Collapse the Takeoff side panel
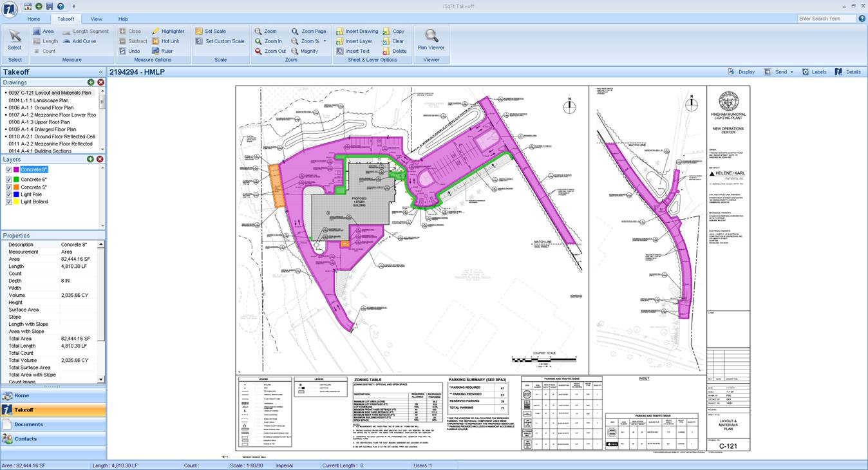The height and width of the screenshot is (470, 868). tap(100, 72)
